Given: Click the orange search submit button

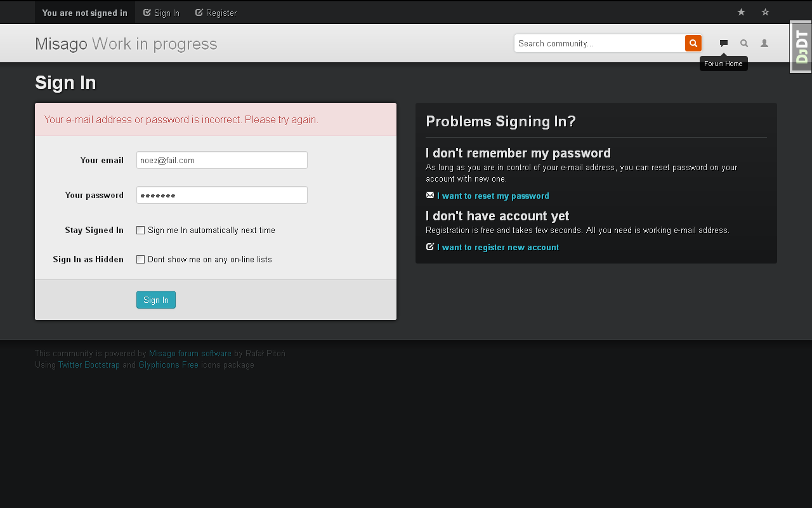Looking at the screenshot, I should tap(693, 43).
